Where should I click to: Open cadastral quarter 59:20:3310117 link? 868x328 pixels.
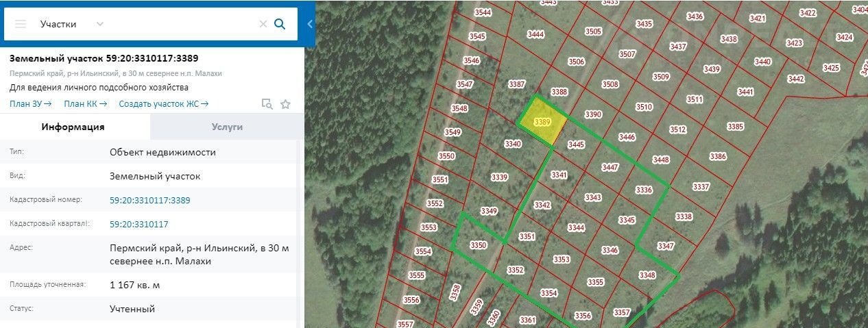(138, 225)
